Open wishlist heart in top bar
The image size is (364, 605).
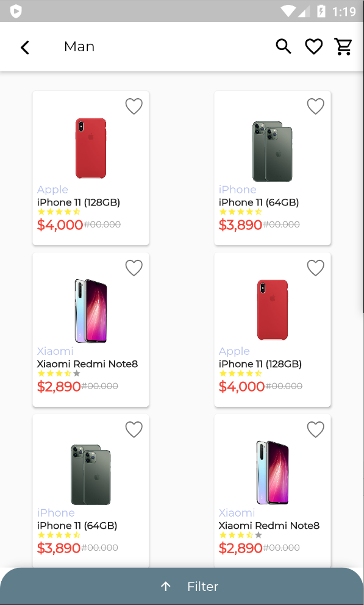(x=313, y=47)
